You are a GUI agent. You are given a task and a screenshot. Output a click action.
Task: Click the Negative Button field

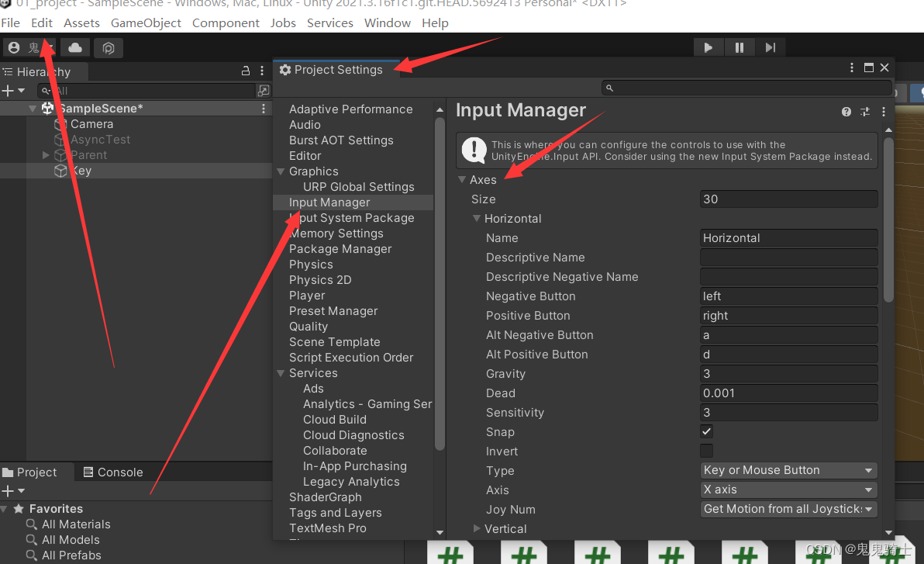(788, 296)
